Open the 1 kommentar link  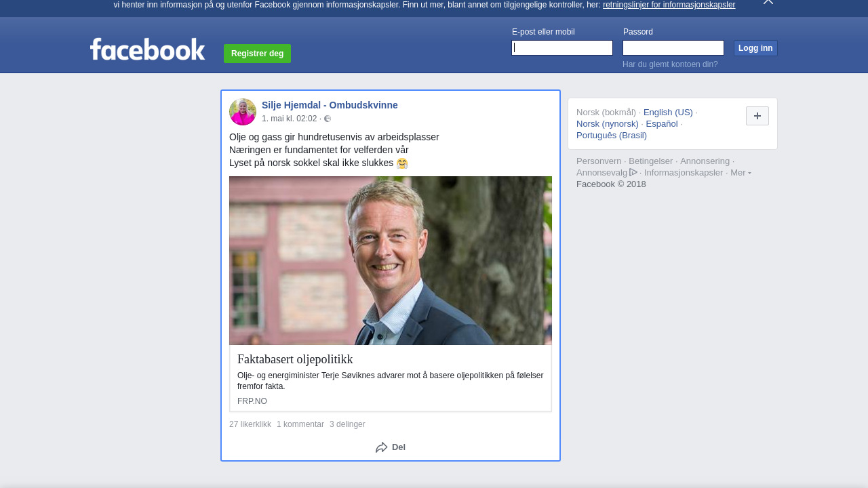pos(300,424)
